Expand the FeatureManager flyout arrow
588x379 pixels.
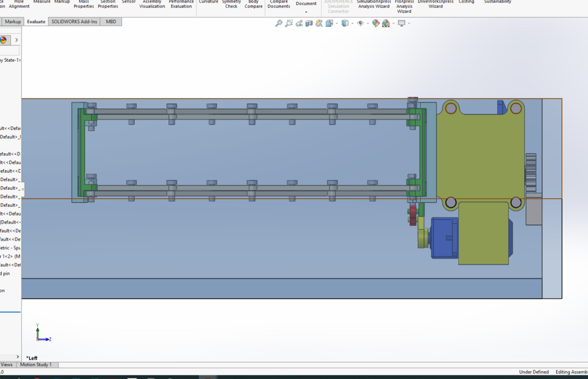point(17,39)
